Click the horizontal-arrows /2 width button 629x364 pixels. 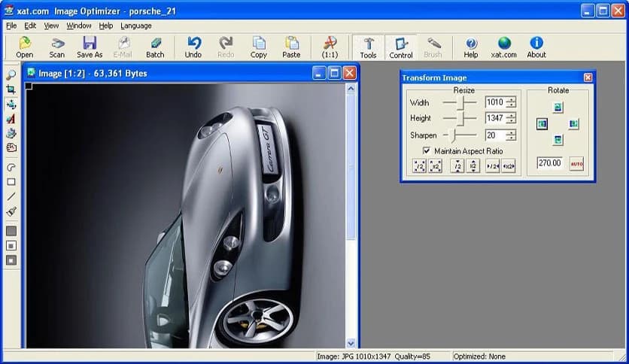pos(493,165)
